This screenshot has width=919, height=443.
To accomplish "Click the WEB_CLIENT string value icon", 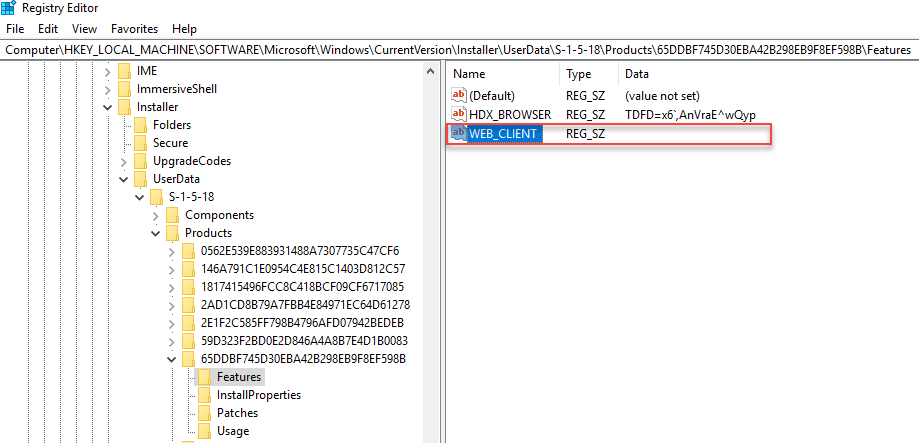I will (x=459, y=134).
